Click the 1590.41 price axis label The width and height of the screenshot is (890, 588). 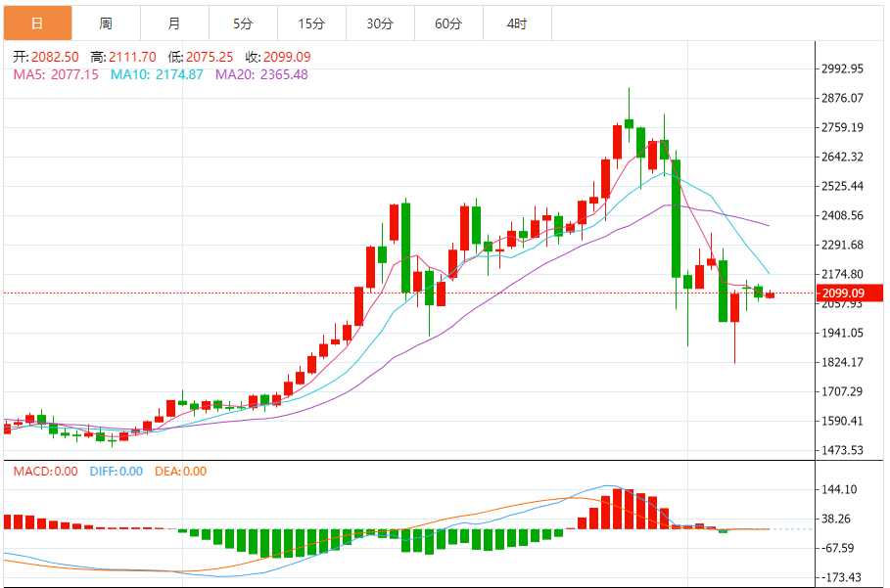842,422
